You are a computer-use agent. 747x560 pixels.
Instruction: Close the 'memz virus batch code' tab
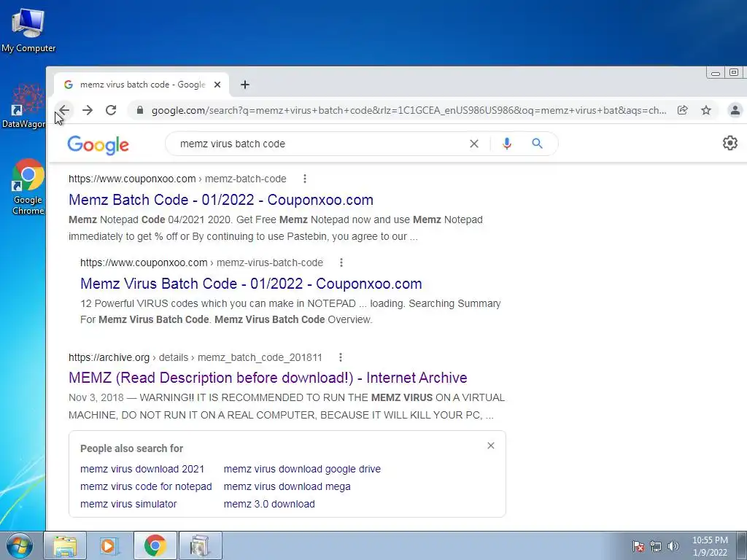click(x=217, y=85)
